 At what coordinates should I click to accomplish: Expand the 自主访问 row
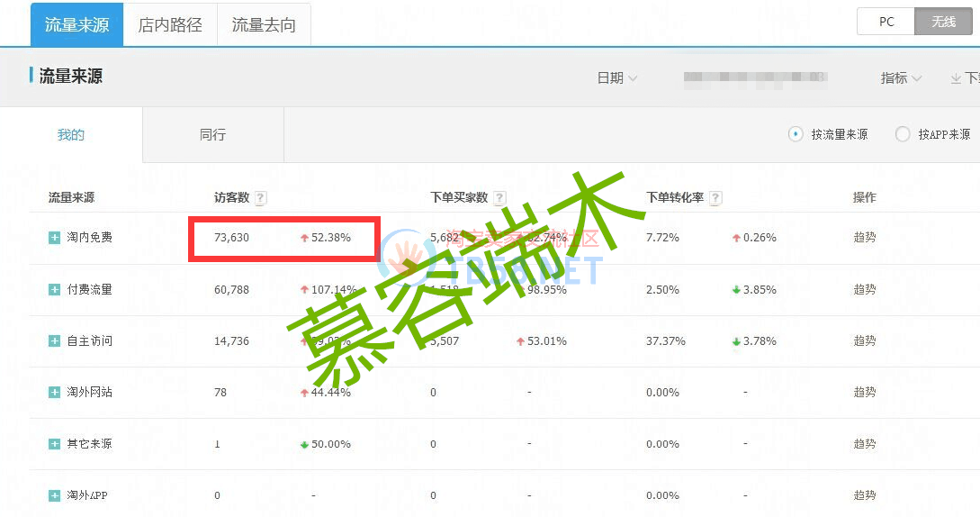pos(55,341)
